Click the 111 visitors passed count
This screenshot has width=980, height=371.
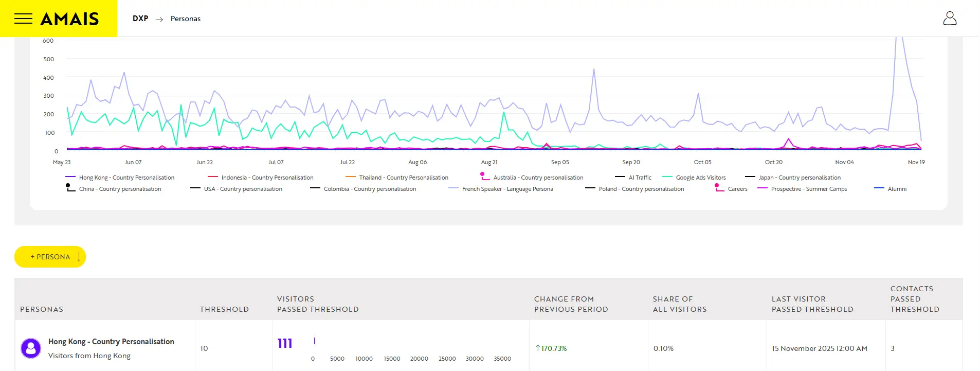point(285,343)
